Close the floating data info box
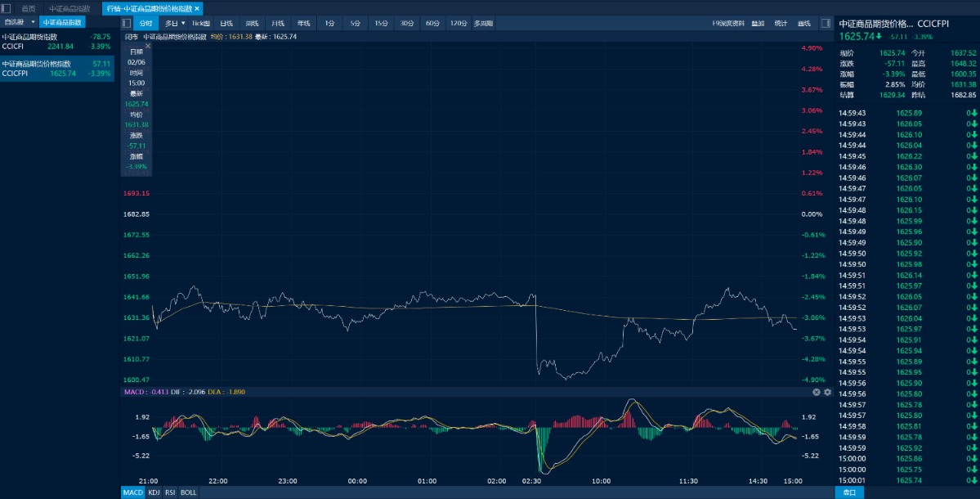This screenshot has height=499, width=980. click(148, 46)
